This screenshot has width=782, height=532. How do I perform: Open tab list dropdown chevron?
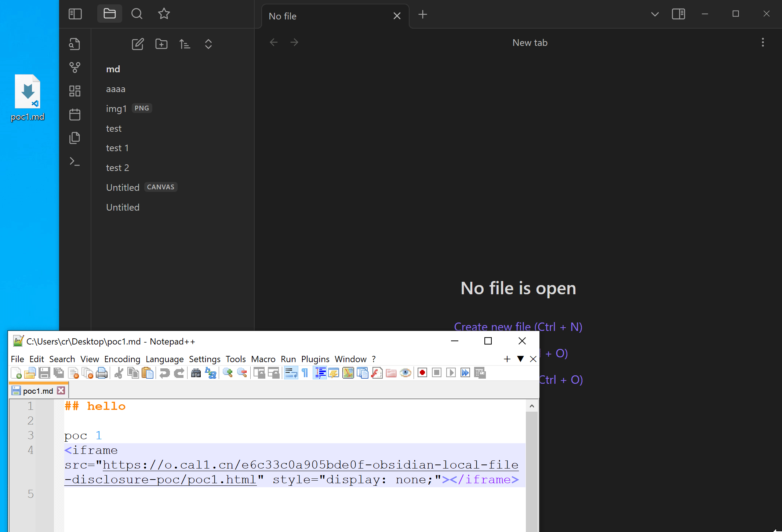coord(655,14)
